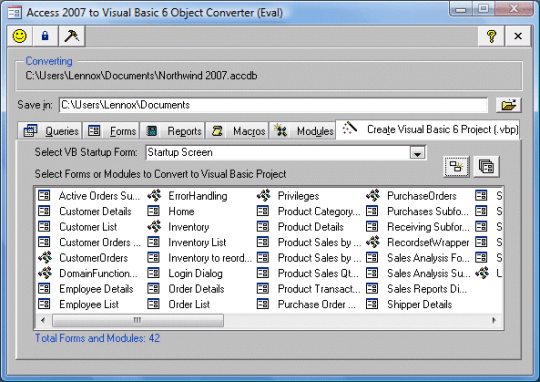The width and height of the screenshot is (540, 382).
Task: Select the DomainFunction... module icon
Action: [45, 273]
